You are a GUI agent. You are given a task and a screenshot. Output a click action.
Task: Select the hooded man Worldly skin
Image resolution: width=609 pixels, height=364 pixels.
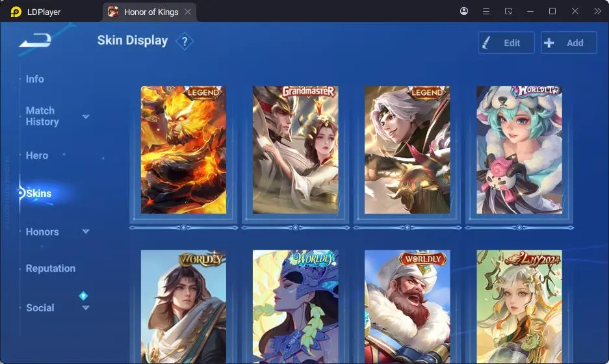point(183,307)
